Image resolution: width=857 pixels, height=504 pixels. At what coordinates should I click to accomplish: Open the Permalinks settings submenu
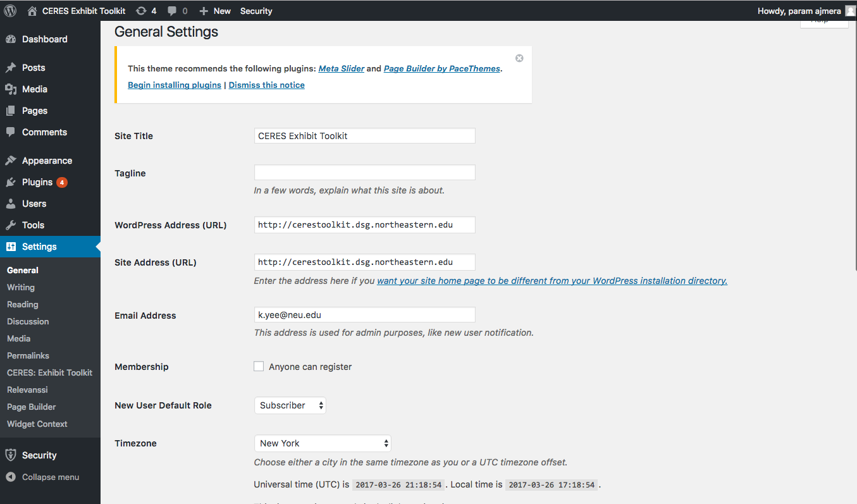click(28, 355)
